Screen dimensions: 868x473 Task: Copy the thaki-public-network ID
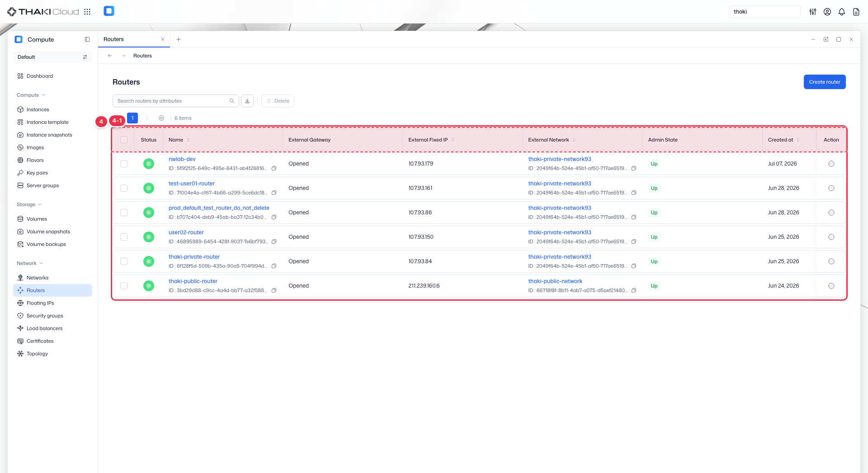pos(634,290)
